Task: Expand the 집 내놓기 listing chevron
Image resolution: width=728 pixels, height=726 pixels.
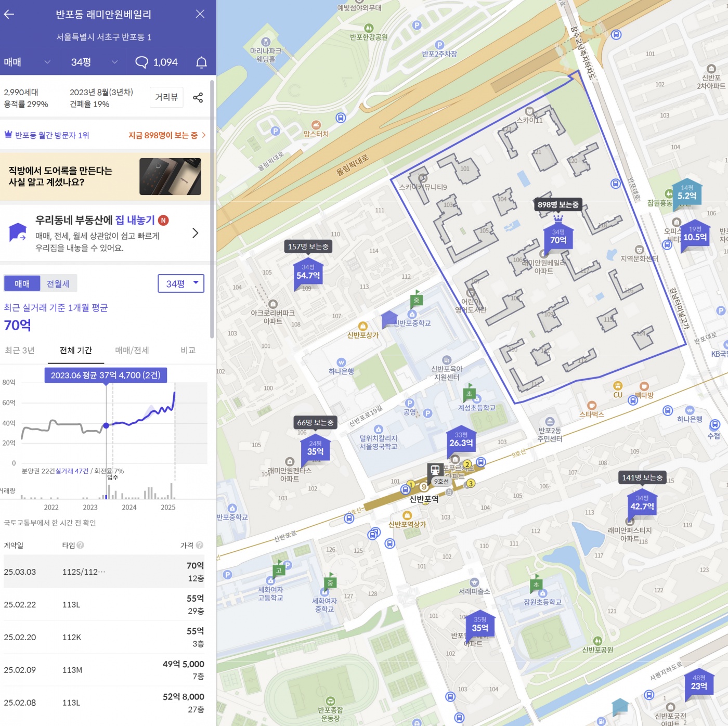Action: point(196,233)
